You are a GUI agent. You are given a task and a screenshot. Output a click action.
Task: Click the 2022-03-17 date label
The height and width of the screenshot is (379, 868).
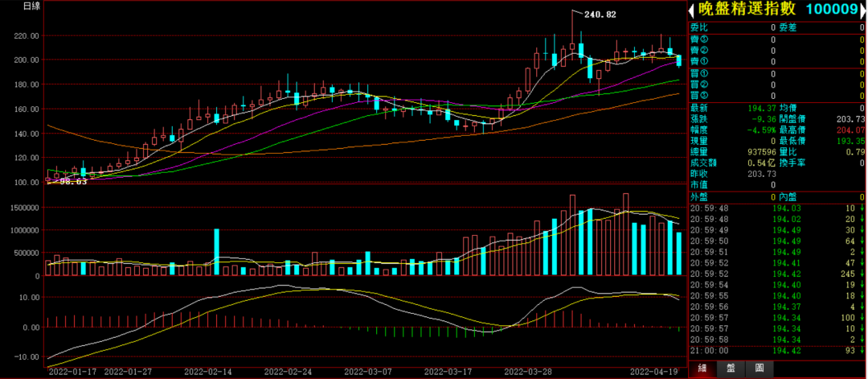(448, 373)
